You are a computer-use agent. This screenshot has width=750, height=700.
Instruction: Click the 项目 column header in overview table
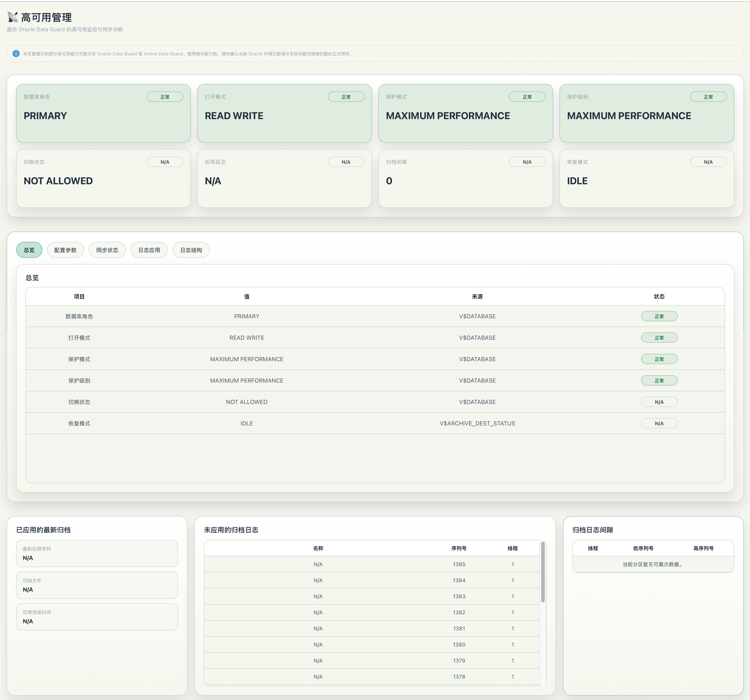pyautogui.click(x=79, y=296)
